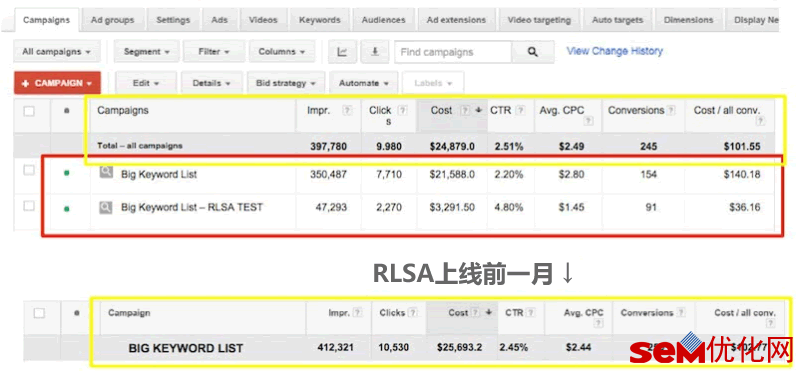Open the Segment dropdown
The width and height of the screenshot is (798, 371).
147,51
